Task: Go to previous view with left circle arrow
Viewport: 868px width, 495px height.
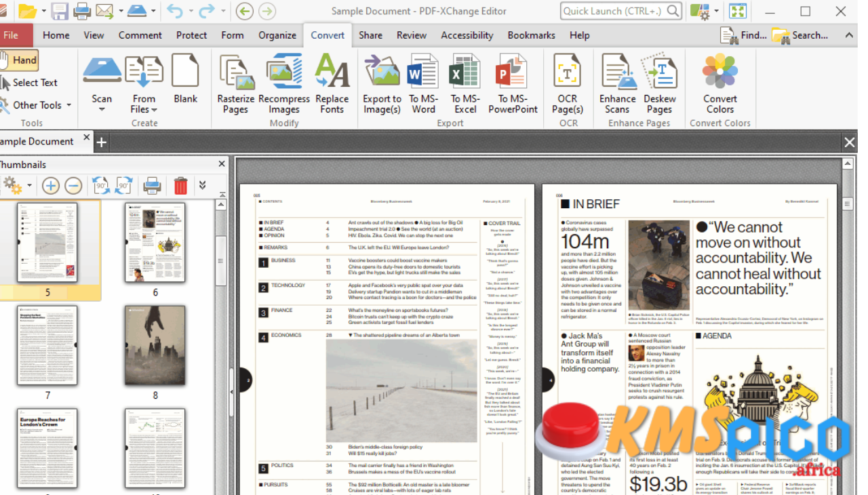Action: pyautogui.click(x=244, y=11)
